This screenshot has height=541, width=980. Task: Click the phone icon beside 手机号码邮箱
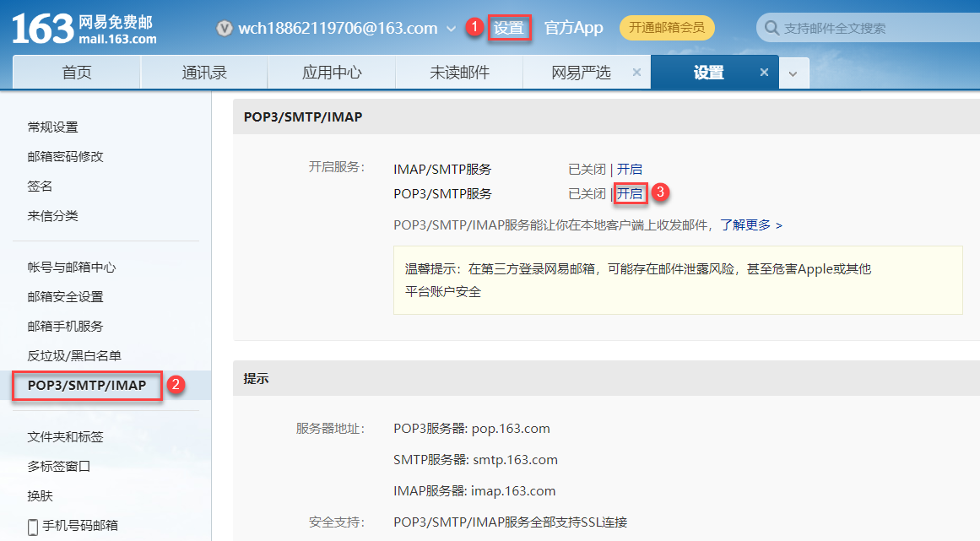[33, 527]
